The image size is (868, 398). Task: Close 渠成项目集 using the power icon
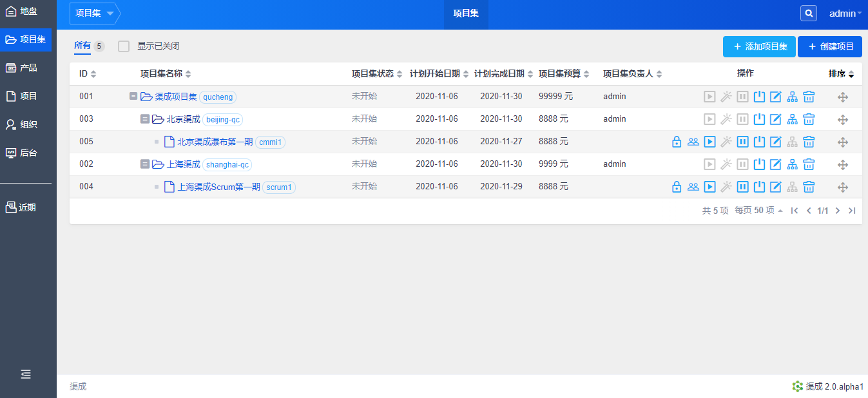coord(759,97)
